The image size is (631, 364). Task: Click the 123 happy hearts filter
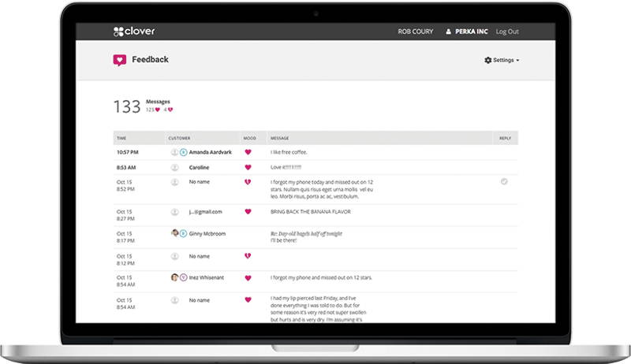(x=153, y=110)
